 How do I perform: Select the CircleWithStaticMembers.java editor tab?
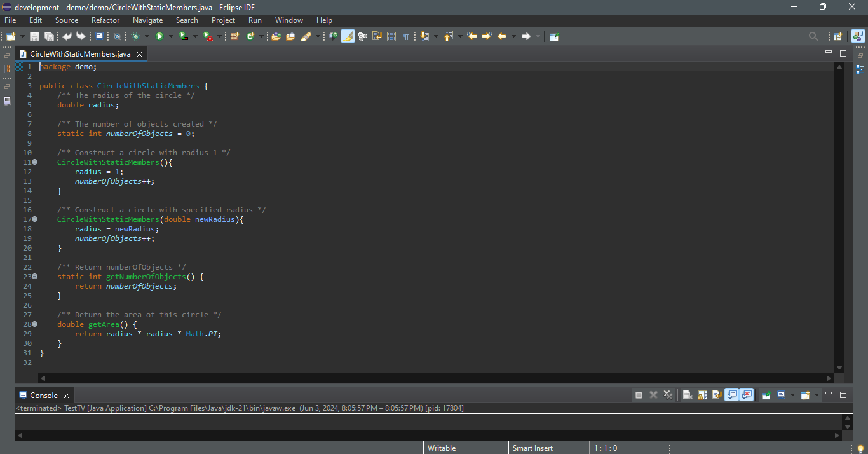click(x=80, y=54)
